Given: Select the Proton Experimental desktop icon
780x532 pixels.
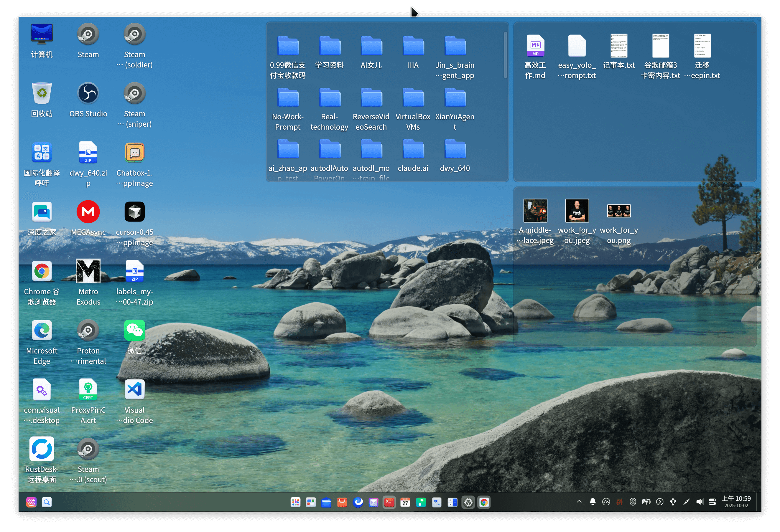Looking at the screenshot, I should click(88, 331).
